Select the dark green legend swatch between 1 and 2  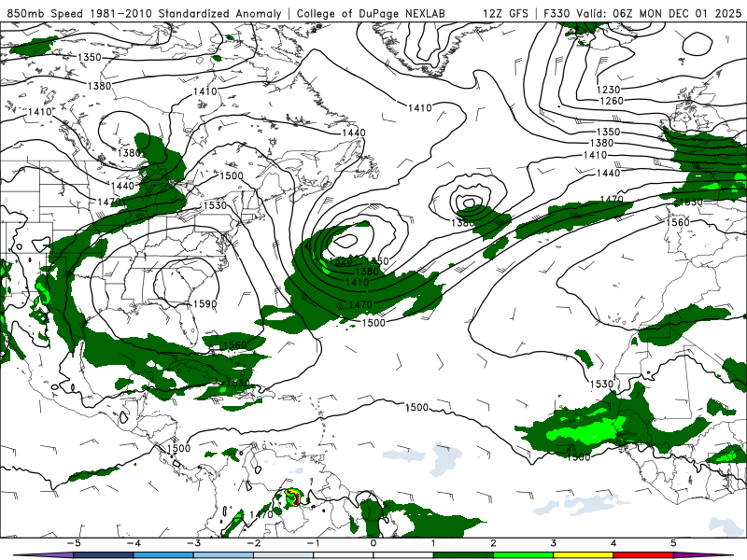pyautogui.click(x=463, y=555)
